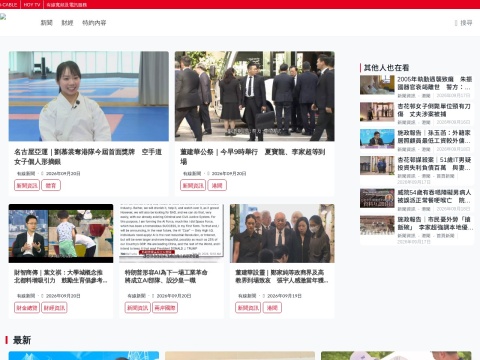The width and height of the screenshot is (480, 360).
Task: Open the middle beige thumbnail under 最新
Action: (x=240, y=355)
